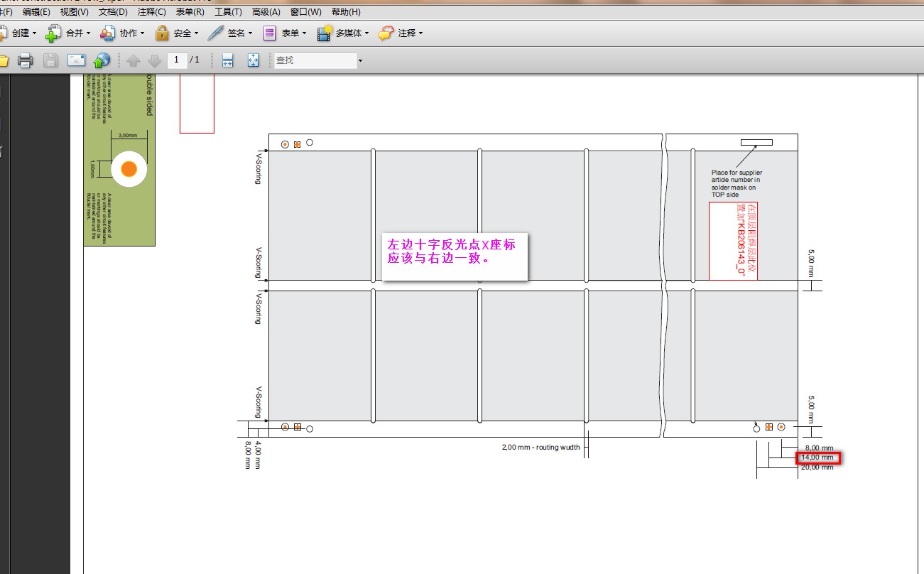Fit one full page in window icon
This screenshot has height=574, width=924.
254,60
